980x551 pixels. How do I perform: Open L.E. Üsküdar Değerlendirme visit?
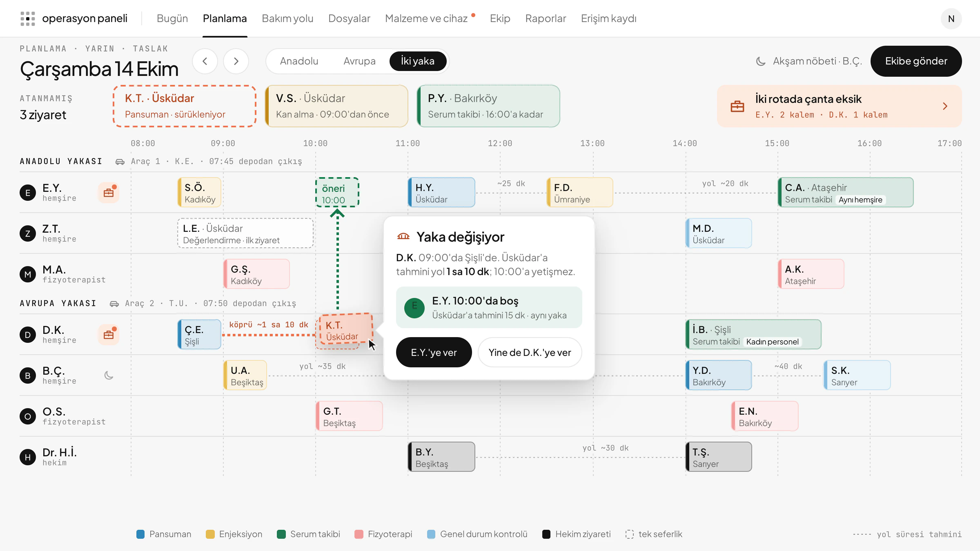click(245, 233)
